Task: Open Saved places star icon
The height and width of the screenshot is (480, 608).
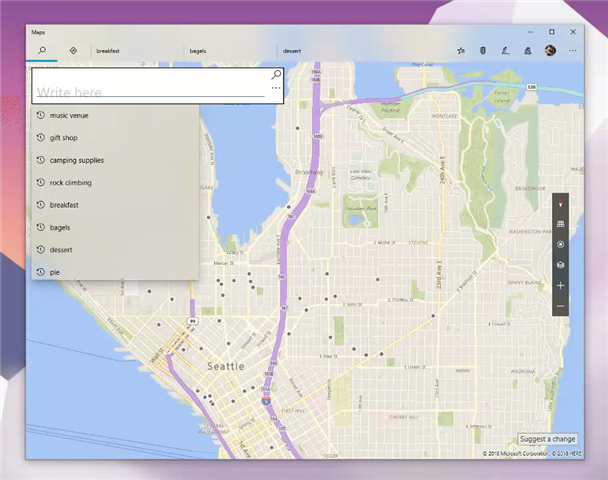Action: [460, 50]
